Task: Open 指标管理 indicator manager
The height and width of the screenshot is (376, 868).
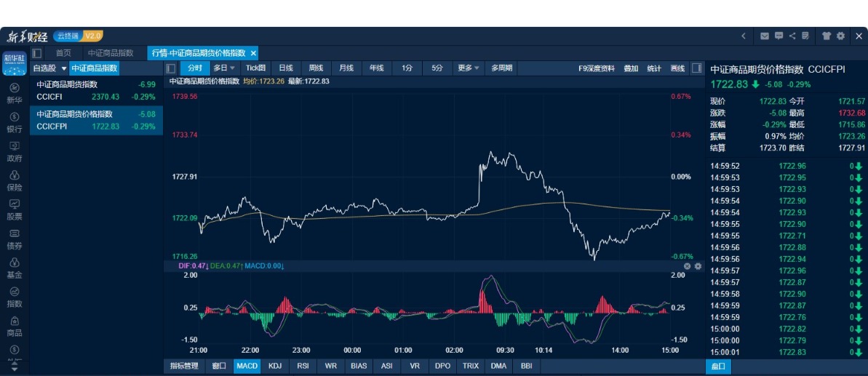Action: point(184,366)
